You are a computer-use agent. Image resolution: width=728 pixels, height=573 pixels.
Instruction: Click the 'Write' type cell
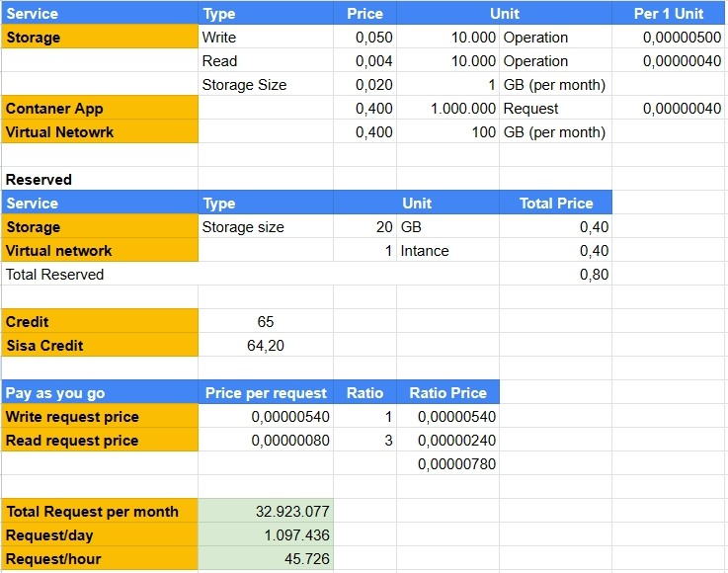[x=266, y=37]
